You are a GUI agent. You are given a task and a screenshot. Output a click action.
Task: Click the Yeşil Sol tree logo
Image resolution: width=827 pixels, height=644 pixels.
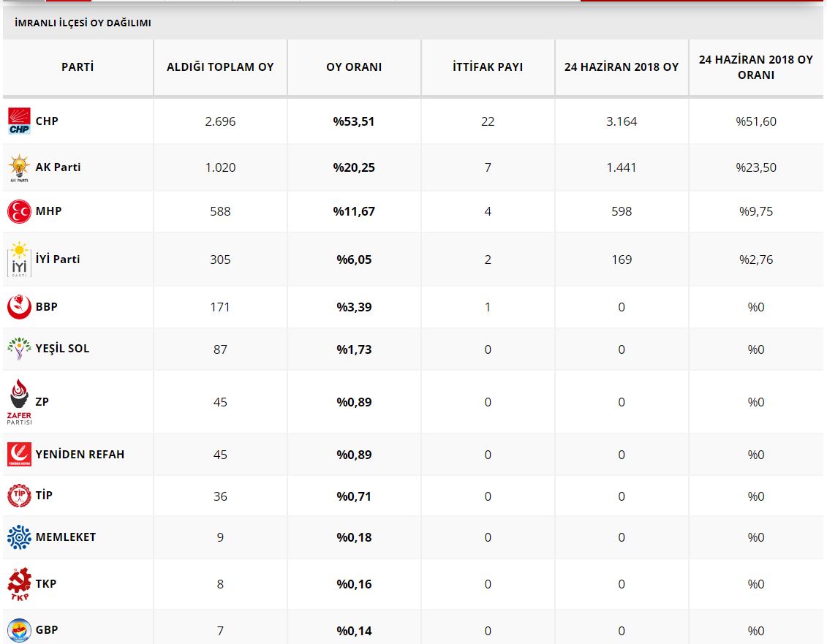[x=19, y=349]
